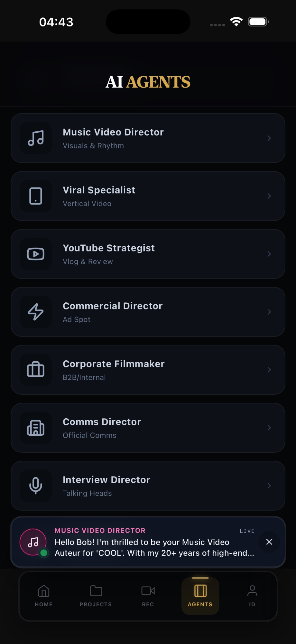The height and width of the screenshot is (644, 296).
Task: Tap the Interview Director microphone icon
Action: coord(36,486)
